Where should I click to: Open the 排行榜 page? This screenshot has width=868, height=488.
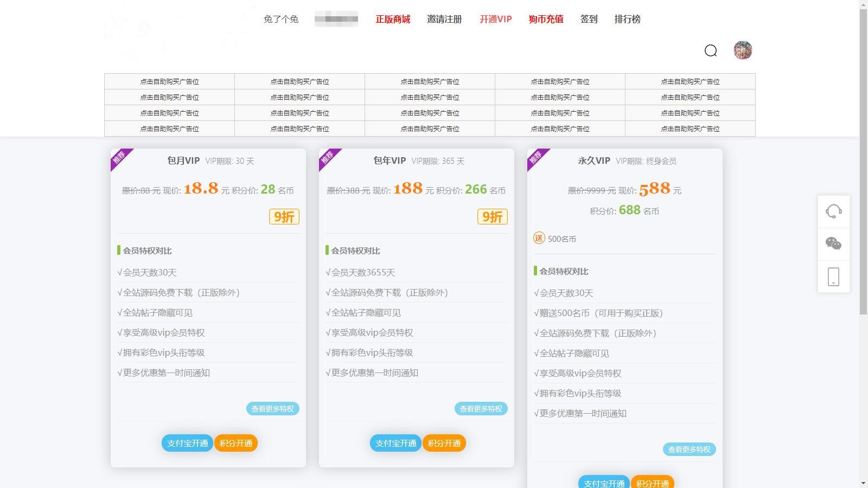[627, 19]
